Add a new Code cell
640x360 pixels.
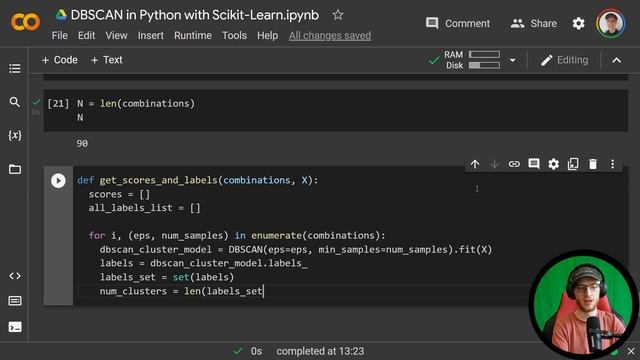click(x=60, y=60)
